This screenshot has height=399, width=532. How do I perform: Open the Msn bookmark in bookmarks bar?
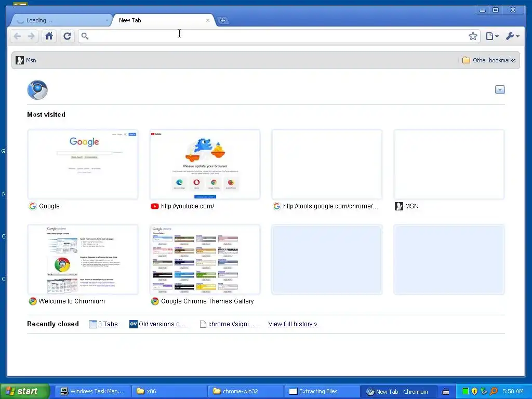click(x=26, y=60)
